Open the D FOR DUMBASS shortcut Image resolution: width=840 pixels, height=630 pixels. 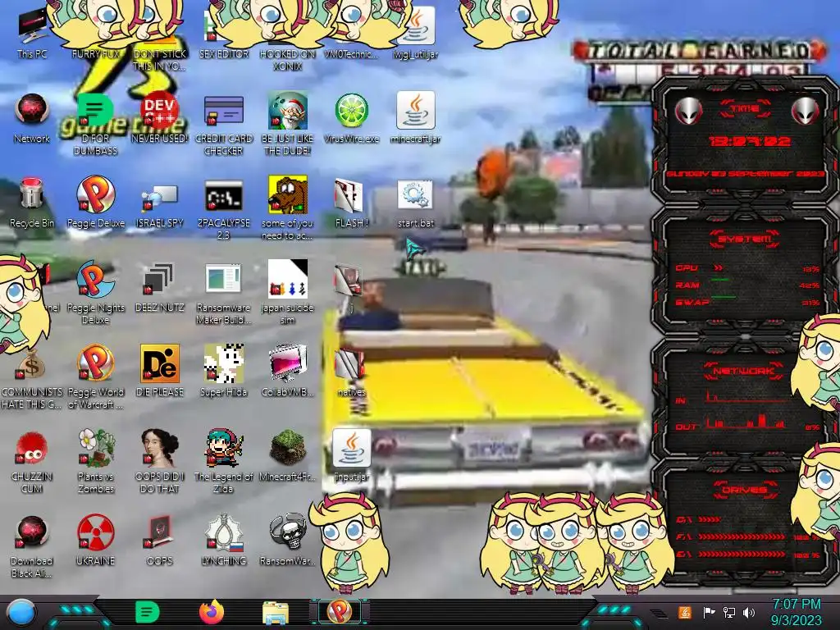coord(96,123)
